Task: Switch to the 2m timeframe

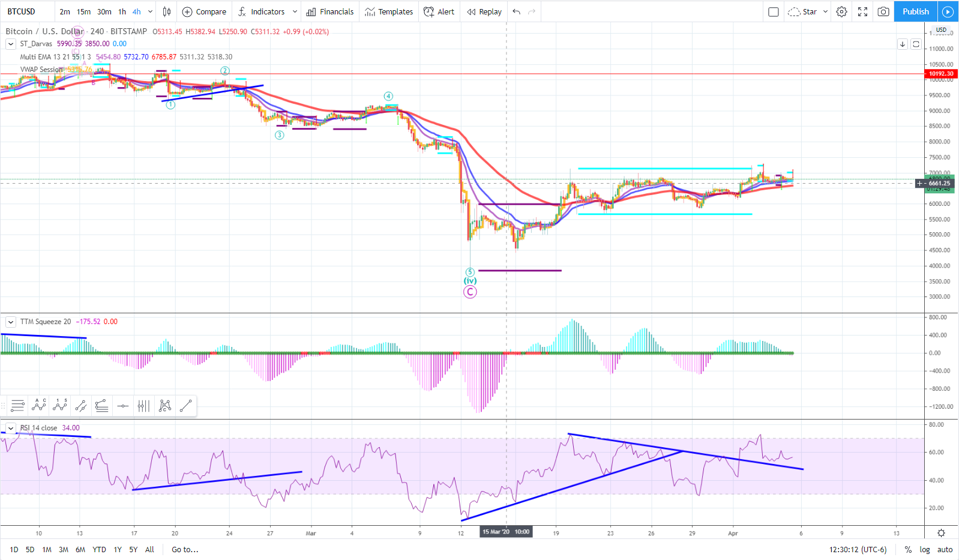Action: click(x=65, y=11)
